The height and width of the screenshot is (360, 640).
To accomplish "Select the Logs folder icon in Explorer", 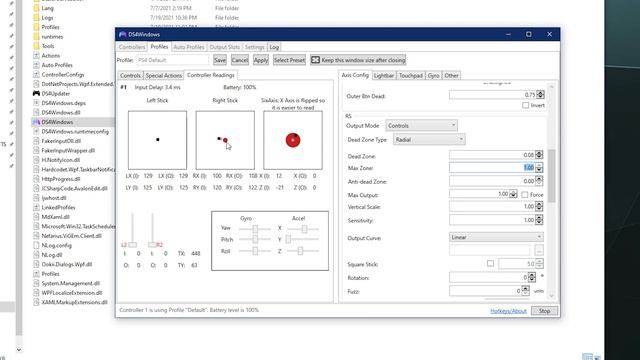I will 36,18.
